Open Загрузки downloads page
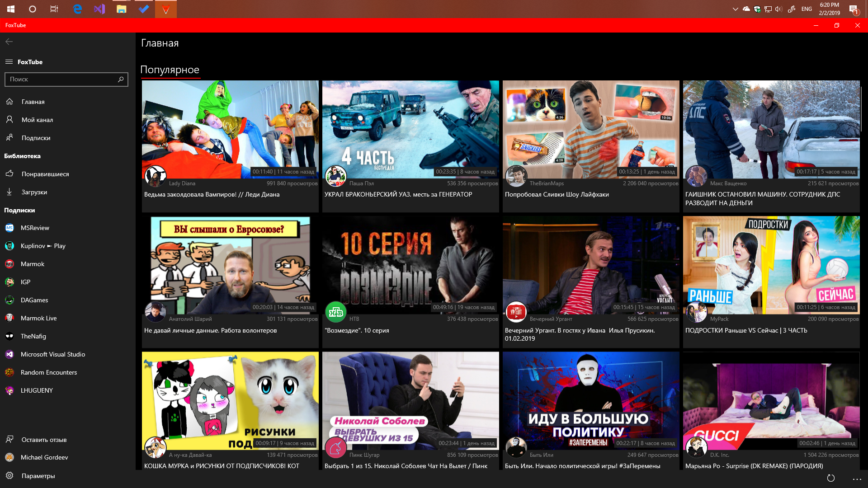868x488 pixels. click(x=34, y=192)
